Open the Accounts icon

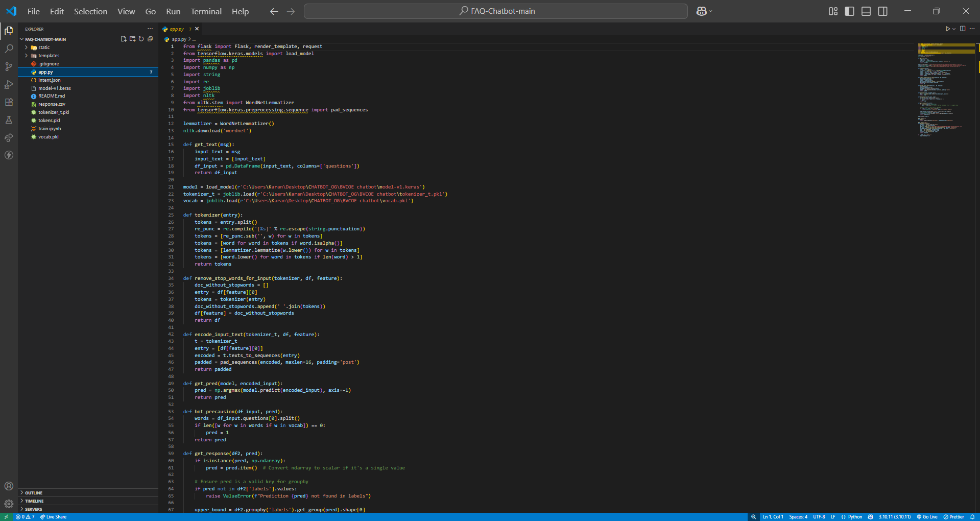[x=9, y=486]
